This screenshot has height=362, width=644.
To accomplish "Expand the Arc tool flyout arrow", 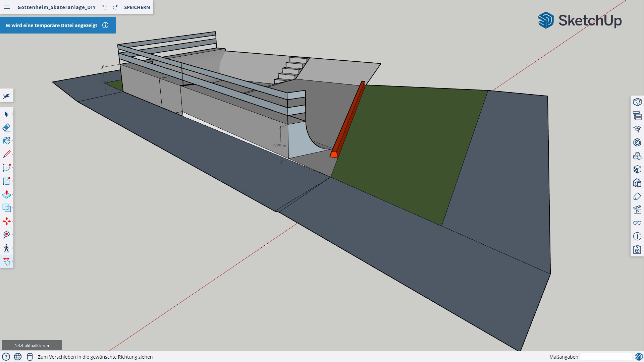I will point(12,168).
